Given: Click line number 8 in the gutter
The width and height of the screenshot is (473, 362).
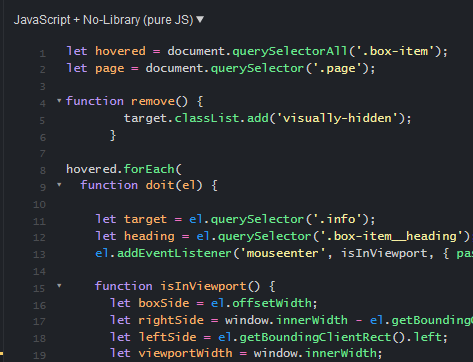Looking at the screenshot, I should click(43, 171).
